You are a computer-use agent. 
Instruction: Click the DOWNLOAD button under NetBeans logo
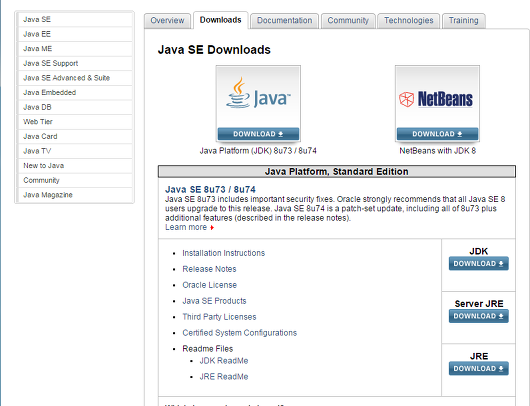(x=437, y=134)
